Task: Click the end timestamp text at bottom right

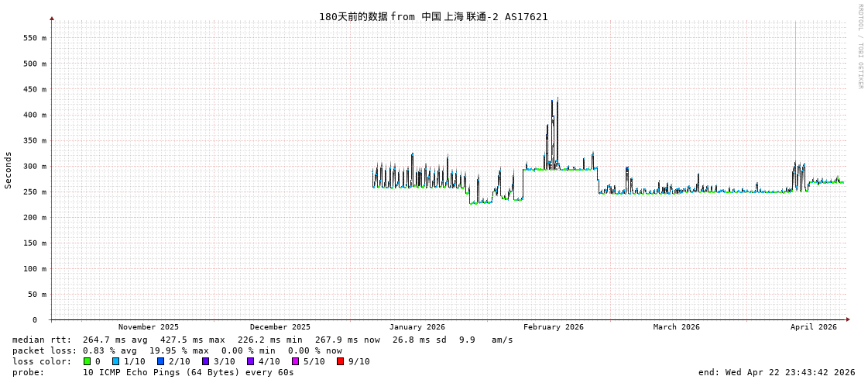Action: pos(776,372)
